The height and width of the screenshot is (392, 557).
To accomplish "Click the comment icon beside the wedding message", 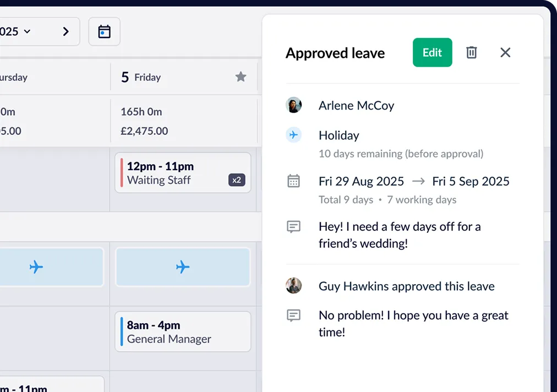I will [x=293, y=226].
